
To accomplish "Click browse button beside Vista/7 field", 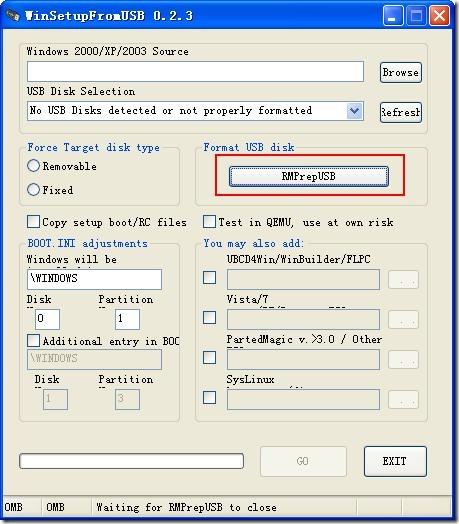I will tap(404, 320).
